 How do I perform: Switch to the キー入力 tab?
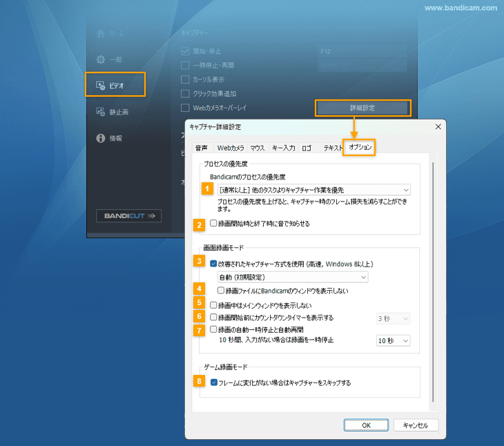(284, 148)
